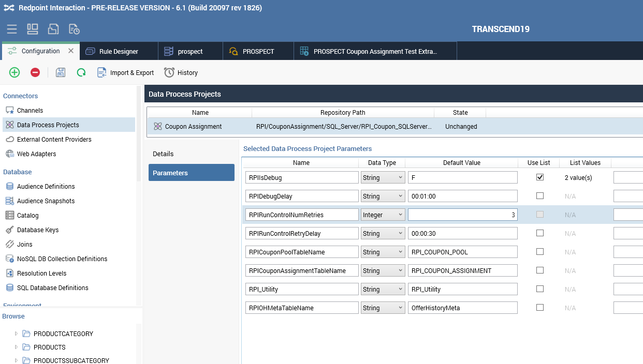The height and width of the screenshot is (364, 643).
Task: Click the green add new item icon
Action: [x=14, y=73]
